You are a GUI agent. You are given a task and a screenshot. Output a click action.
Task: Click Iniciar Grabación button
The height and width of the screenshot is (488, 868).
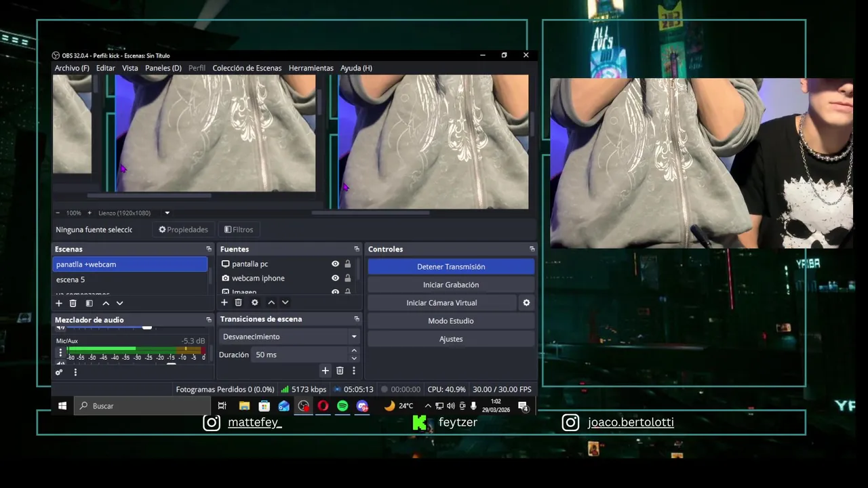click(451, 285)
